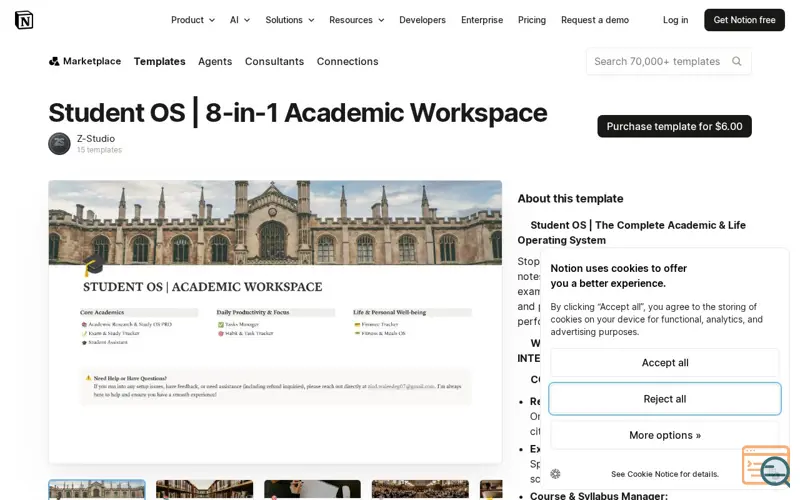This screenshot has height=500, width=800.
Task: Click Accept all cookies button
Action: 665,363
